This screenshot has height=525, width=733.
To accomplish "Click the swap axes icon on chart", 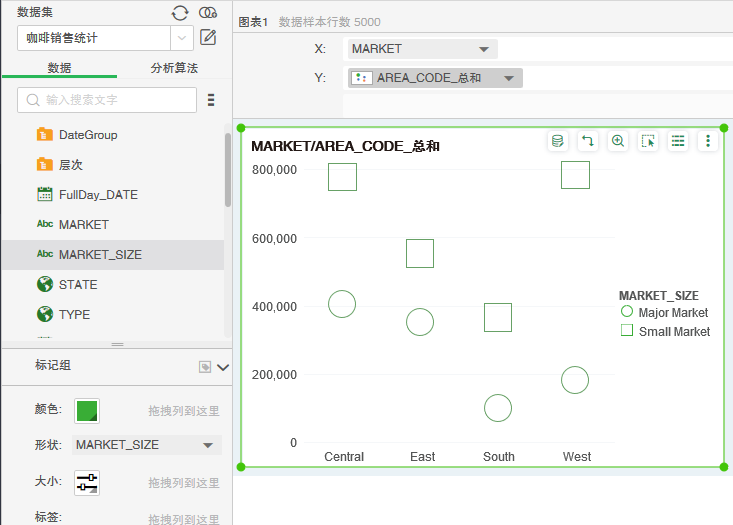I will point(588,141).
